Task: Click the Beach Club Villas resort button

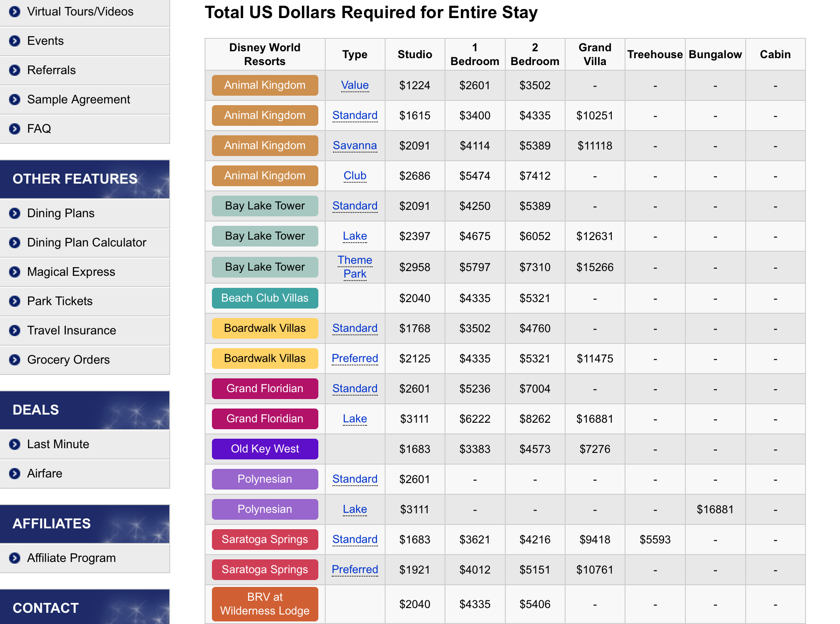Action: 265,298
